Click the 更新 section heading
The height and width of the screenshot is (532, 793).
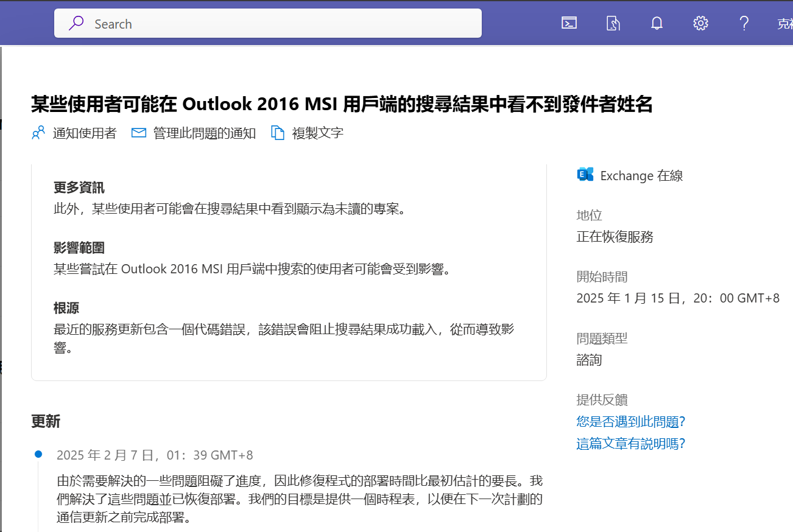tap(46, 421)
